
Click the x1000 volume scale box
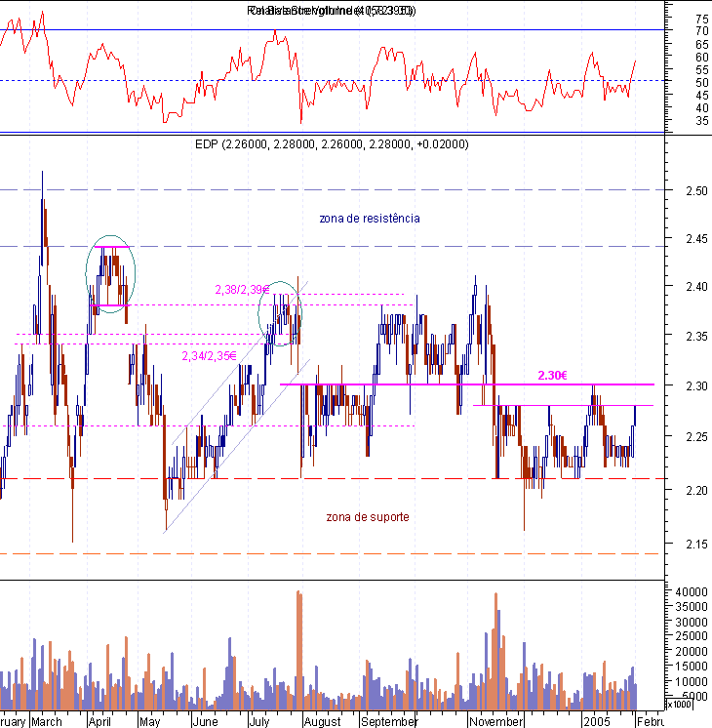[679, 704]
